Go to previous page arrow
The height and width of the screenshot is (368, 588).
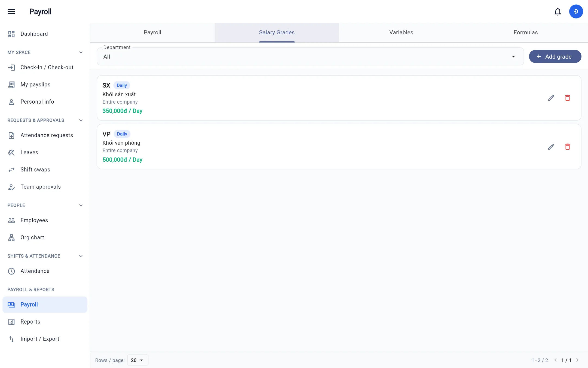(555, 360)
